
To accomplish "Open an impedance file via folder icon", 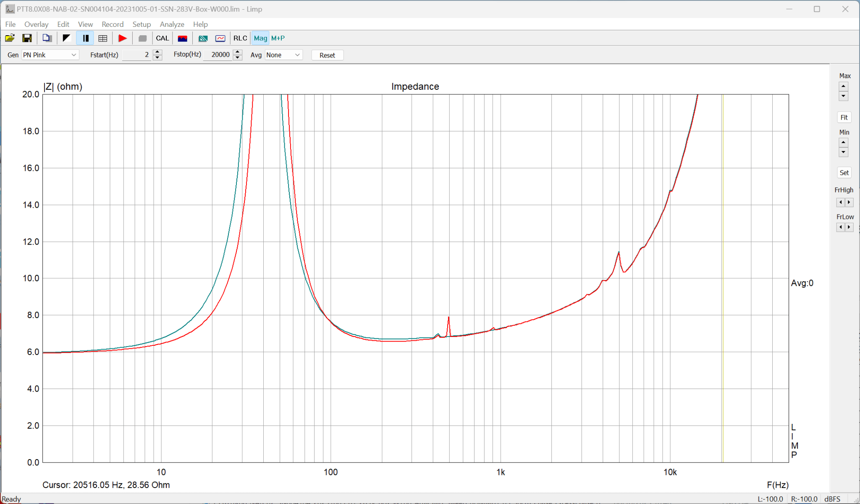I will [x=10, y=38].
